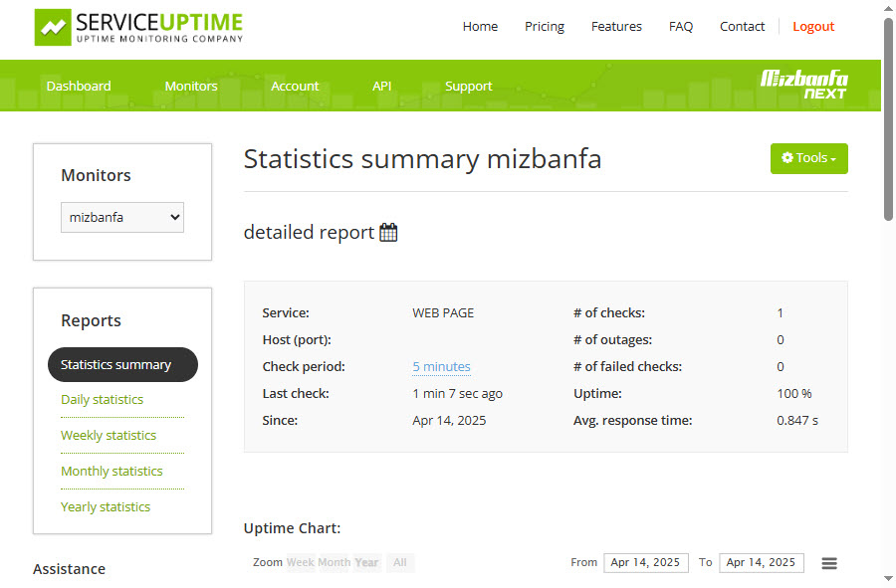Click the 5 minutes check period link
This screenshot has height=588, width=896.
click(442, 366)
